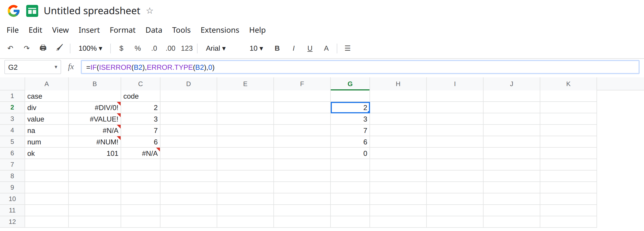Select the cell showing #VALUE!
This screenshot has height=231, width=644.
95,119
